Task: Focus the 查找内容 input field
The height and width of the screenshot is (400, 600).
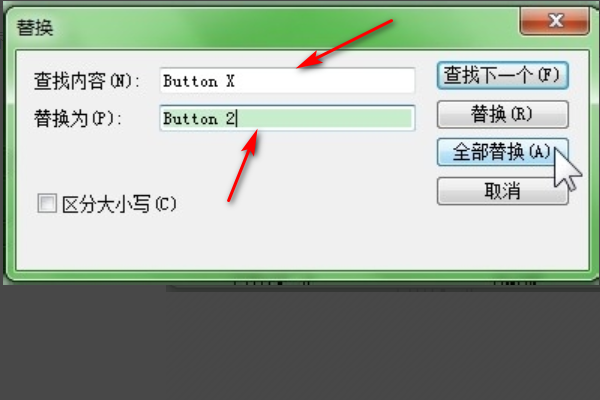Action: point(287,80)
